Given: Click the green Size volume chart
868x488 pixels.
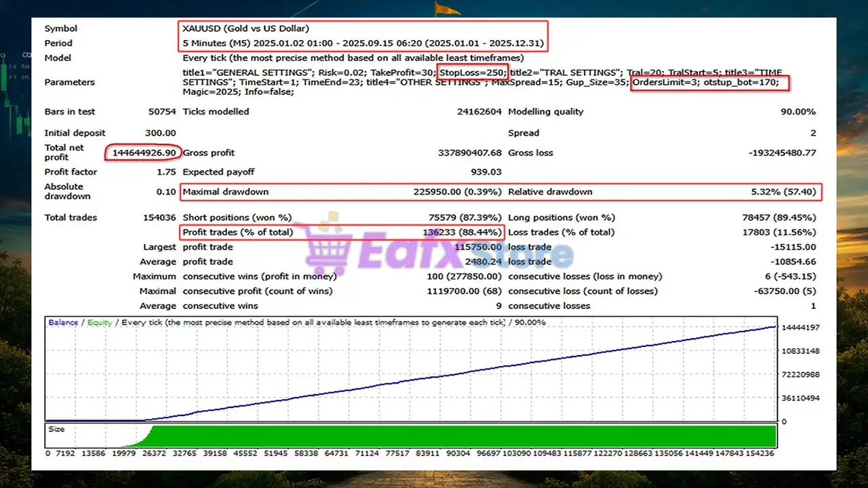Looking at the screenshot, I should [x=461, y=436].
